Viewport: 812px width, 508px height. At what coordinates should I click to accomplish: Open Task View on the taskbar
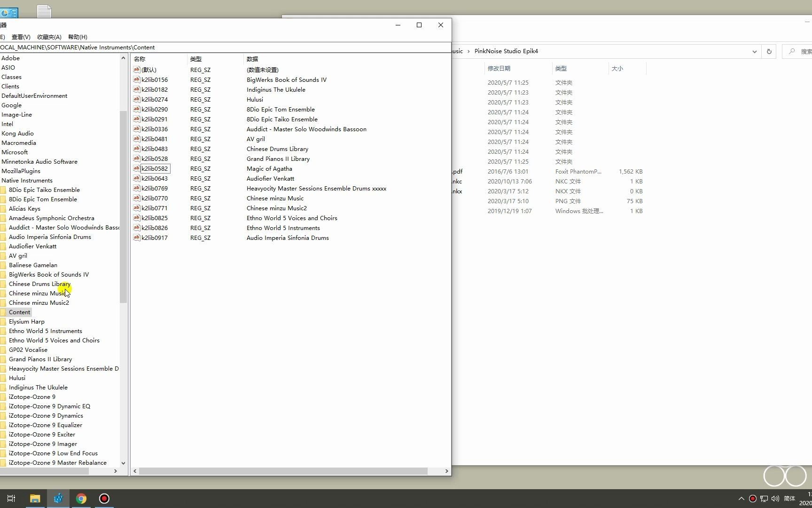click(x=11, y=499)
